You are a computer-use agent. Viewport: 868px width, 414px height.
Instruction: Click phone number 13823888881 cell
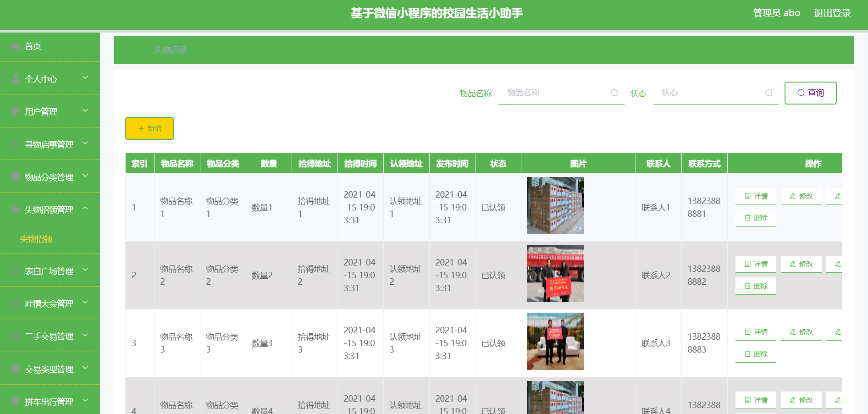click(704, 207)
